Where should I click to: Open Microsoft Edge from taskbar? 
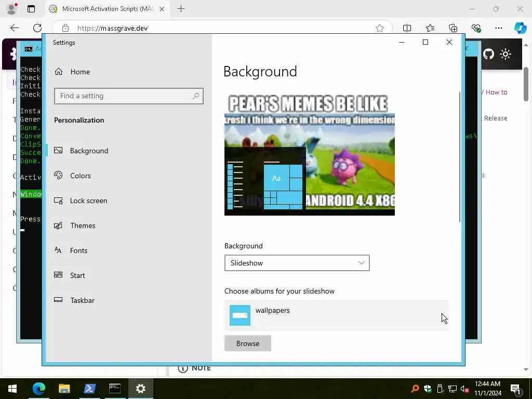tap(38, 389)
